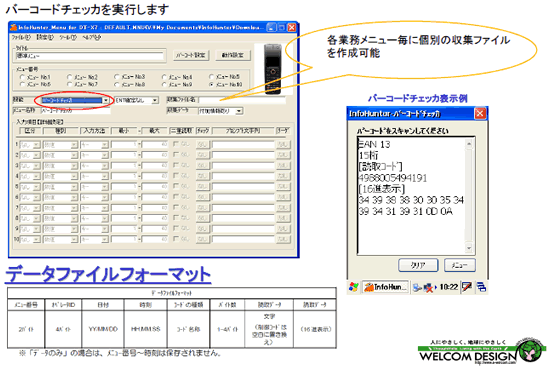This screenshot has width=550, height=369.
Task: Click the 動作設定 button
Action: (233, 55)
